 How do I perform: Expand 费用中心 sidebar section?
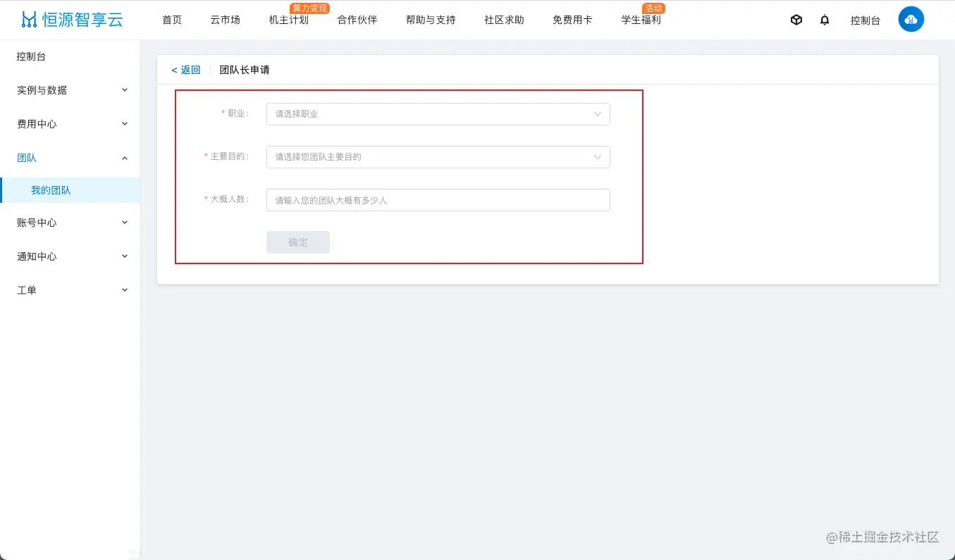(x=70, y=124)
